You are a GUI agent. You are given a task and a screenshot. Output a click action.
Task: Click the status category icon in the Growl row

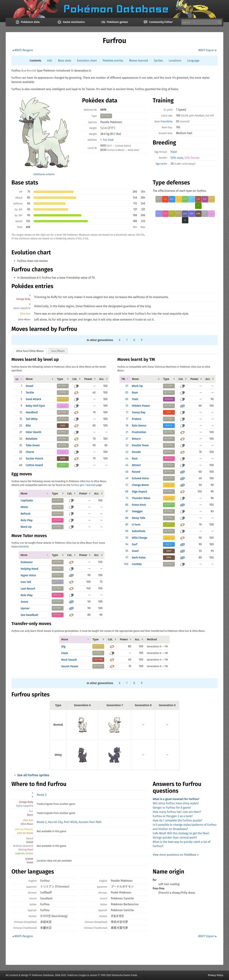[x=76, y=386]
